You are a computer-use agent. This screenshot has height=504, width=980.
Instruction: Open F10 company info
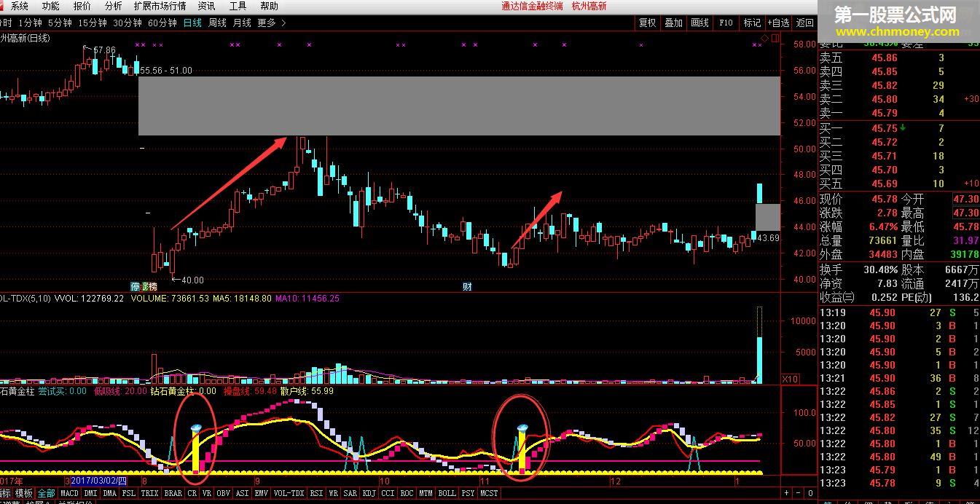pos(726,23)
